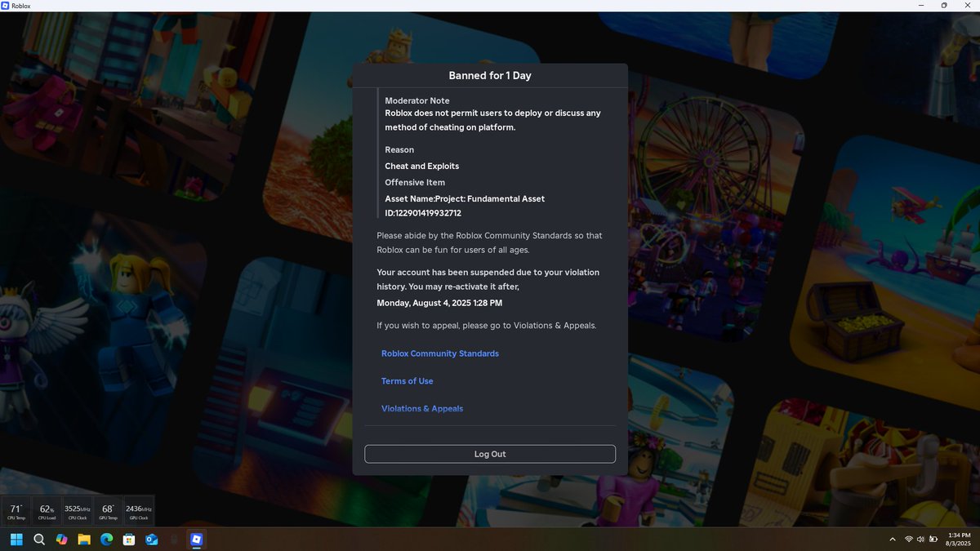Open the Wi-Fi network tray icon

908,540
